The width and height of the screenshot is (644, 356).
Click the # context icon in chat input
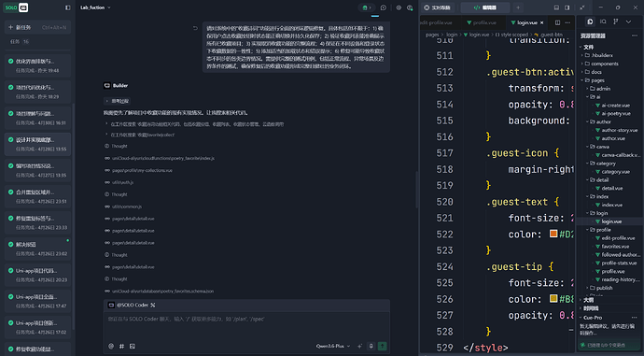[x=121, y=346]
